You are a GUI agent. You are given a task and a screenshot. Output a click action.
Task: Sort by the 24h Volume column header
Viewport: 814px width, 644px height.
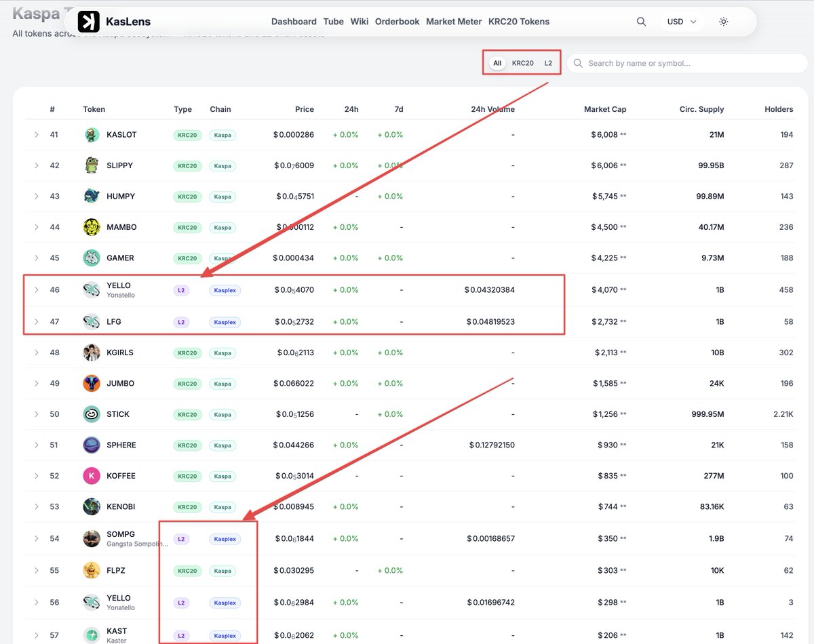(492, 109)
